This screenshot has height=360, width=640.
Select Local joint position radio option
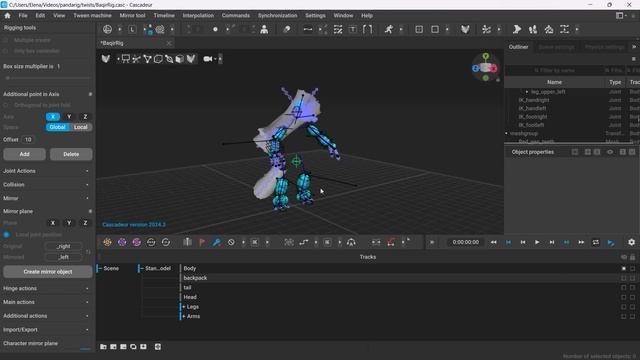pyautogui.click(x=6, y=235)
